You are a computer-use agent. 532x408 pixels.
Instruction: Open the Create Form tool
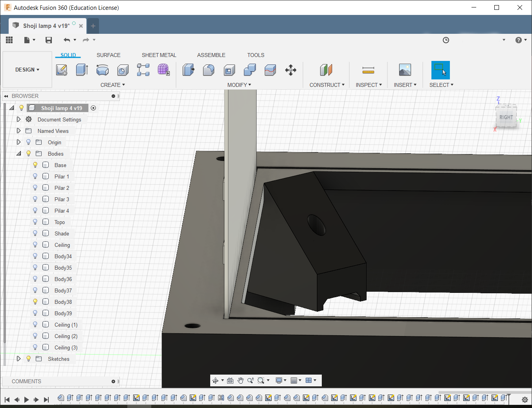(164, 70)
